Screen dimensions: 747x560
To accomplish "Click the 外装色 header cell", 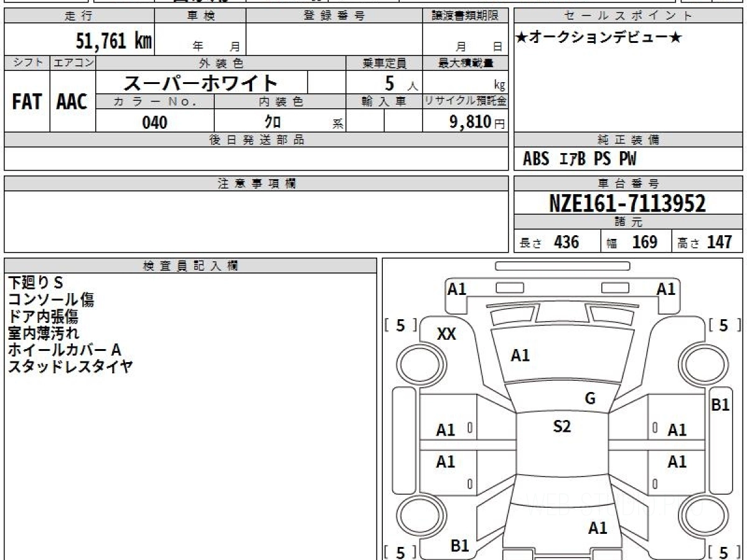I will coord(221,63).
